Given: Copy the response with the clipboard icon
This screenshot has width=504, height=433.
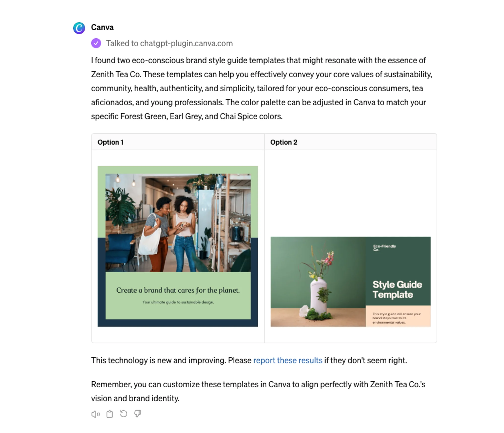Looking at the screenshot, I should 110,414.
